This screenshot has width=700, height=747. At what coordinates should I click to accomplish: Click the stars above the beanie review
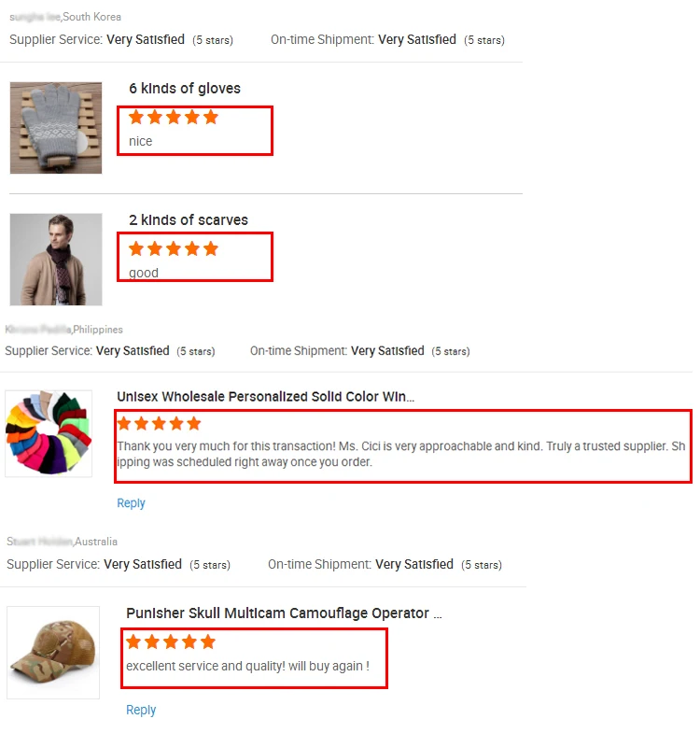click(159, 424)
